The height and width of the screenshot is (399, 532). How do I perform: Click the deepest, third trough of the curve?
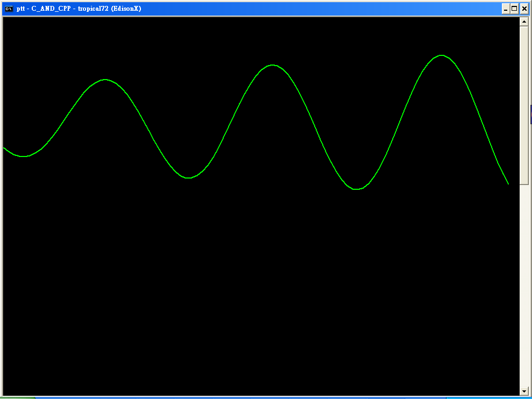[x=357, y=189]
